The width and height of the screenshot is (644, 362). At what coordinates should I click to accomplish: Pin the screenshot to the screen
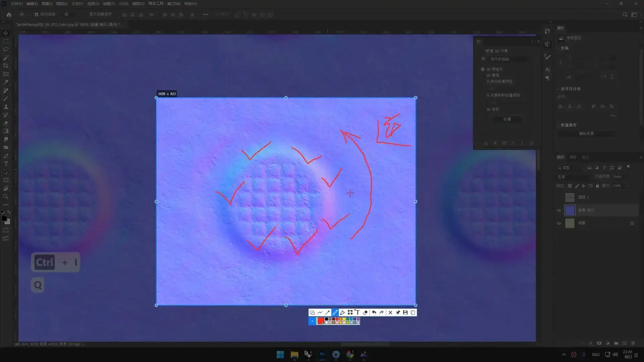point(398,312)
